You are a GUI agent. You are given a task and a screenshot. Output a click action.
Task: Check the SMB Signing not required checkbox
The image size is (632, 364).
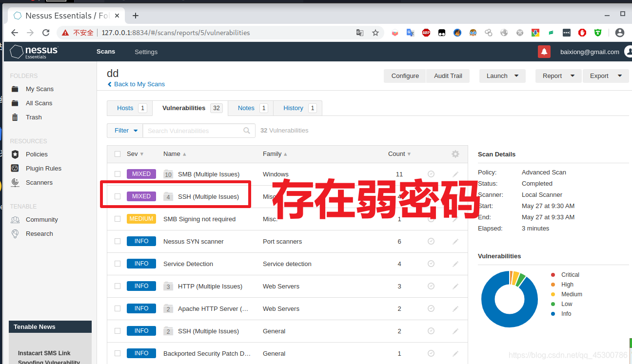pyautogui.click(x=118, y=219)
